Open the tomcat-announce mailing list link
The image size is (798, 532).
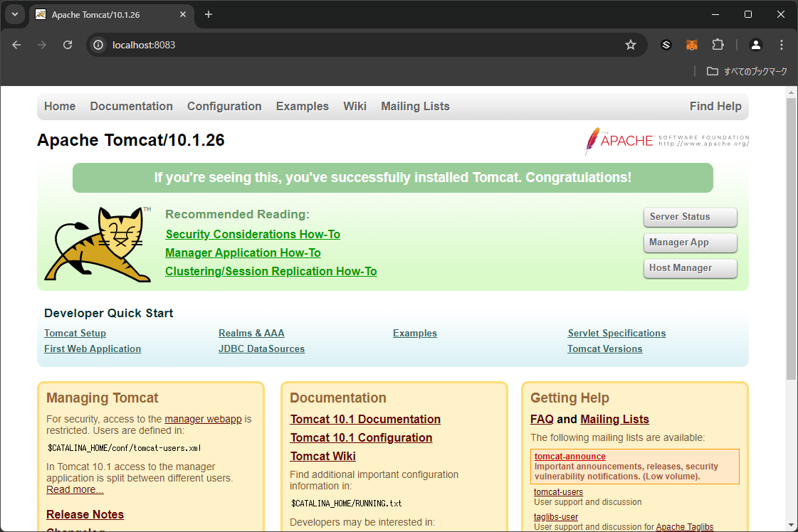[x=569, y=456]
